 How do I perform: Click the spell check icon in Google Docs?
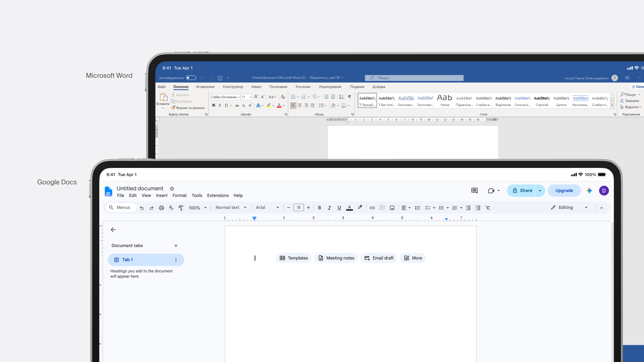coord(171,208)
